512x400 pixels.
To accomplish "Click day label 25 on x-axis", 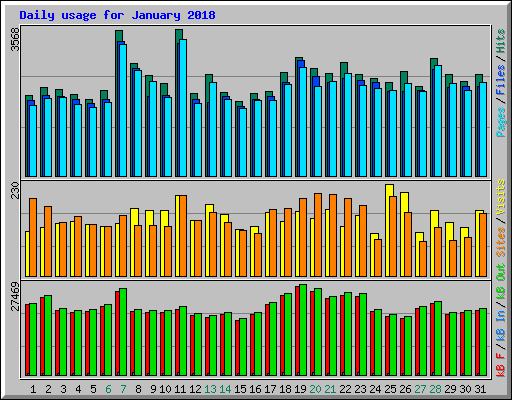I will click(390, 389).
